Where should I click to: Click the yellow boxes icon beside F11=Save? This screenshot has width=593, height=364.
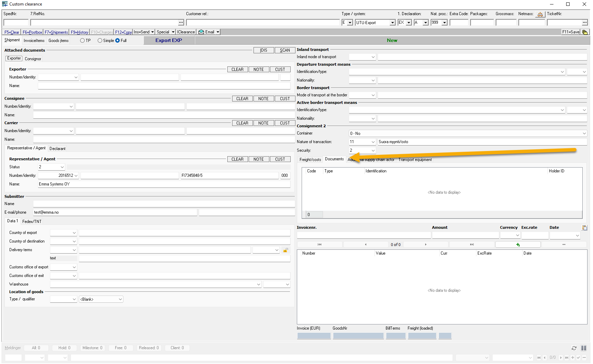pyautogui.click(x=585, y=32)
